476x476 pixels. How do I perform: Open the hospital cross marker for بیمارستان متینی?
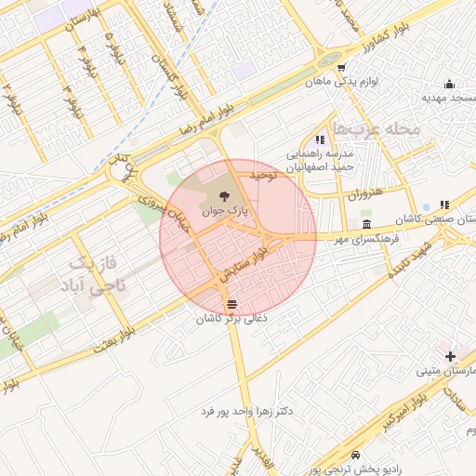click(x=450, y=357)
